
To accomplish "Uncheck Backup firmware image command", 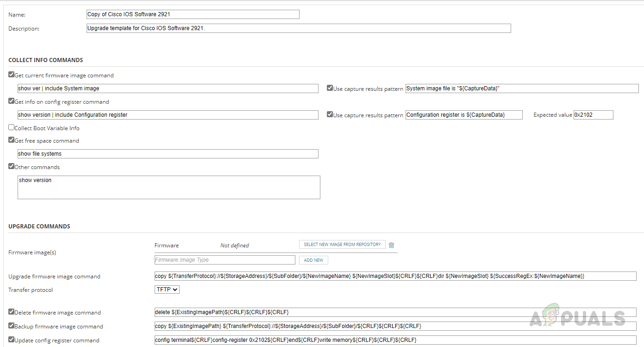I will tap(12, 325).
